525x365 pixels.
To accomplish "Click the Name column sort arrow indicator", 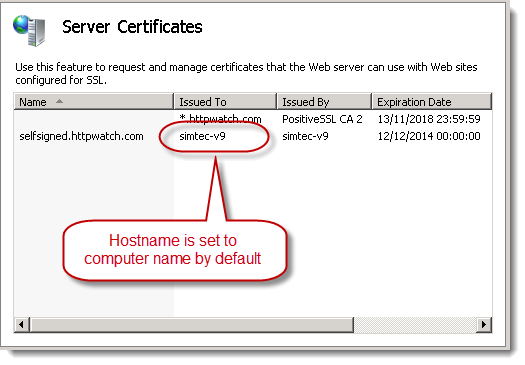I will [59, 101].
